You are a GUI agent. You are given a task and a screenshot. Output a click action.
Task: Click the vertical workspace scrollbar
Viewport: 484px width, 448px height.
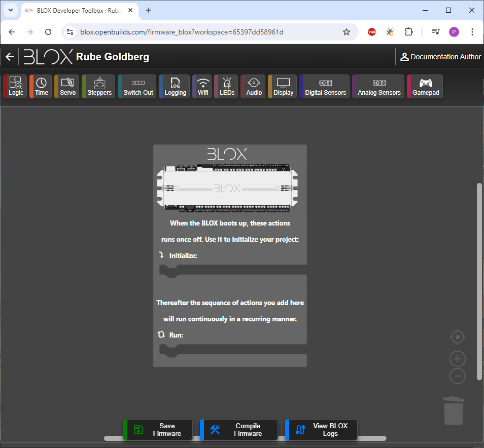point(479,281)
